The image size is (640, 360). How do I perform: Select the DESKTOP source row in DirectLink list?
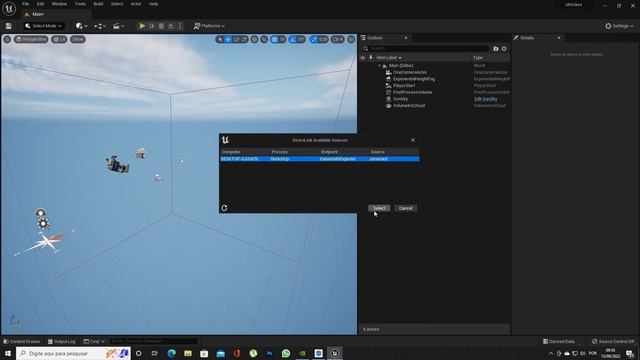coord(320,159)
